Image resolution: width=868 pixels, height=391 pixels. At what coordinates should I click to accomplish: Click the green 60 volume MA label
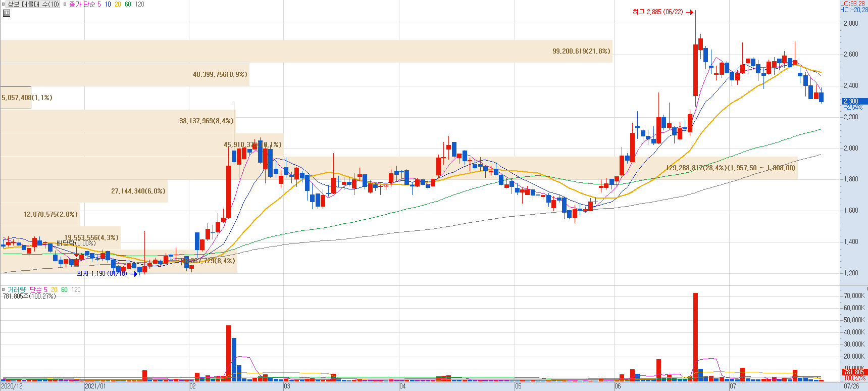coord(64,289)
